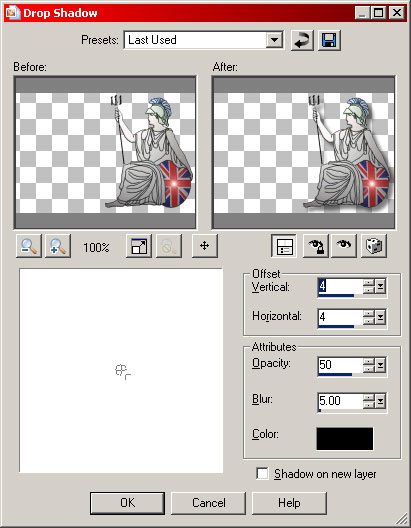Click the Proof eye icon

(x=344, y=246)
